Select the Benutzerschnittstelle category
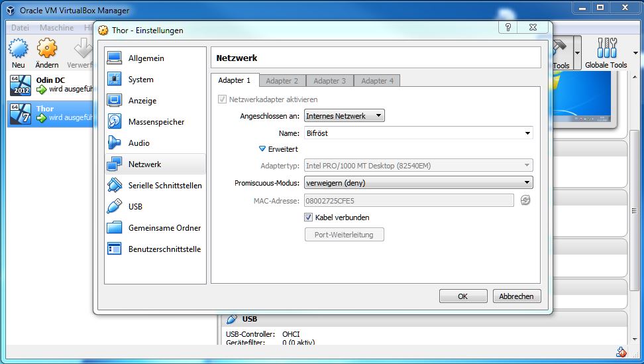Screen dimensions: 644x364 (x=155, y=249)
